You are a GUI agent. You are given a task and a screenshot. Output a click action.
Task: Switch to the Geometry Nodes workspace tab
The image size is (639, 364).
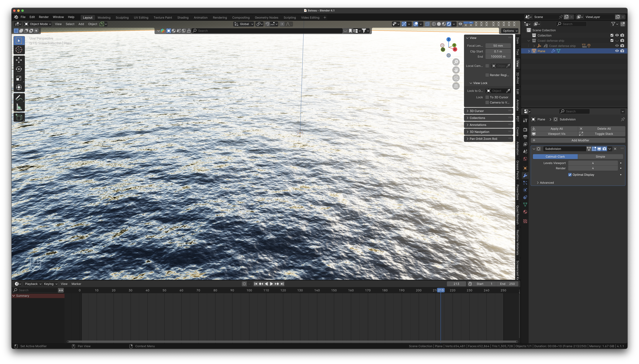click(x=266, y=17)
